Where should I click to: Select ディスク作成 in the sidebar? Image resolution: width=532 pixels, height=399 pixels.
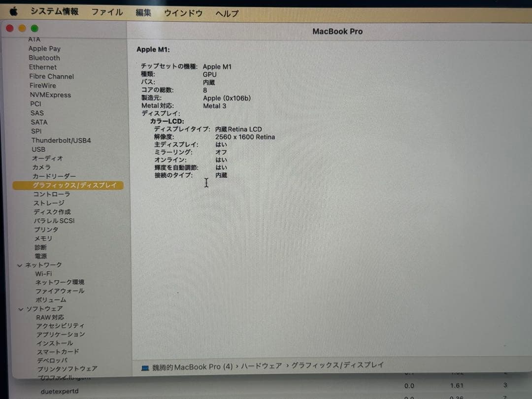tap(52, 212)
